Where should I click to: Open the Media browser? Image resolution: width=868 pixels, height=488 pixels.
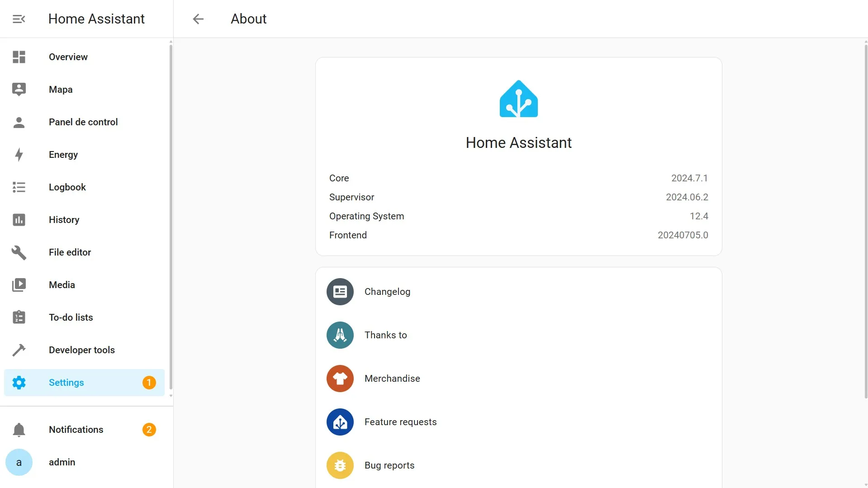click(85, 285)
